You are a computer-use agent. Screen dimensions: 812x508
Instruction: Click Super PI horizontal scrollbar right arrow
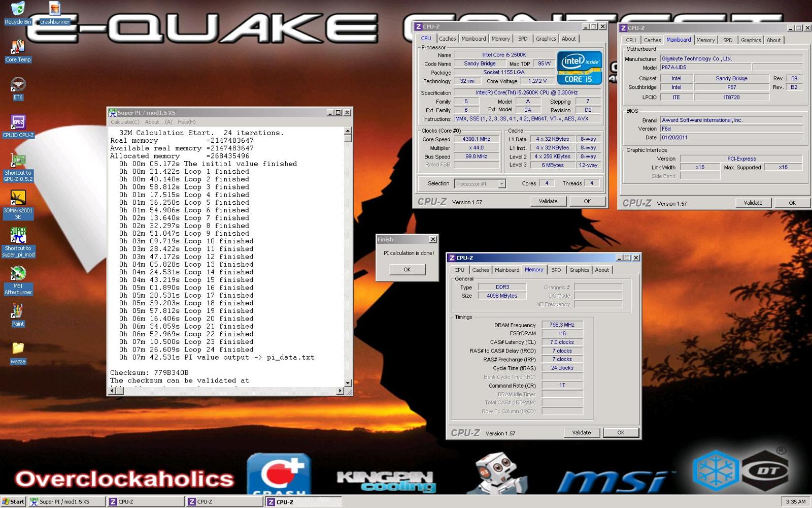point(340,391)
